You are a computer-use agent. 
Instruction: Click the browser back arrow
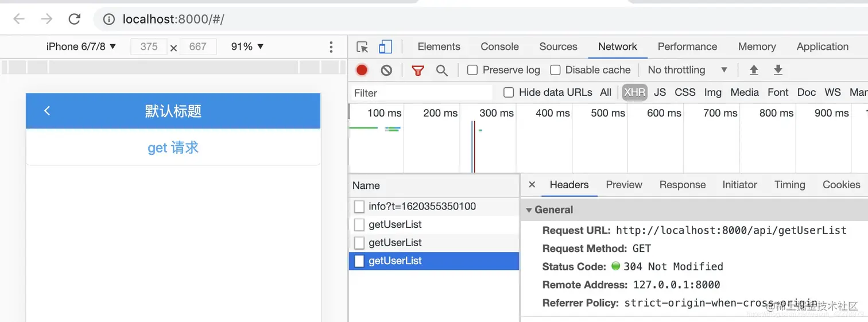click(19, 19)
